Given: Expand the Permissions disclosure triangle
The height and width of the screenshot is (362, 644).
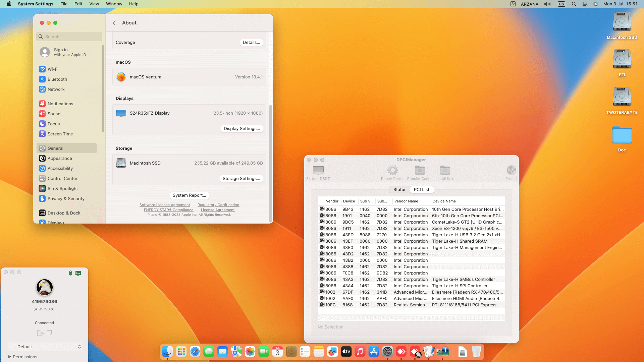Looking at the screenshot, I should coord(10,357).
